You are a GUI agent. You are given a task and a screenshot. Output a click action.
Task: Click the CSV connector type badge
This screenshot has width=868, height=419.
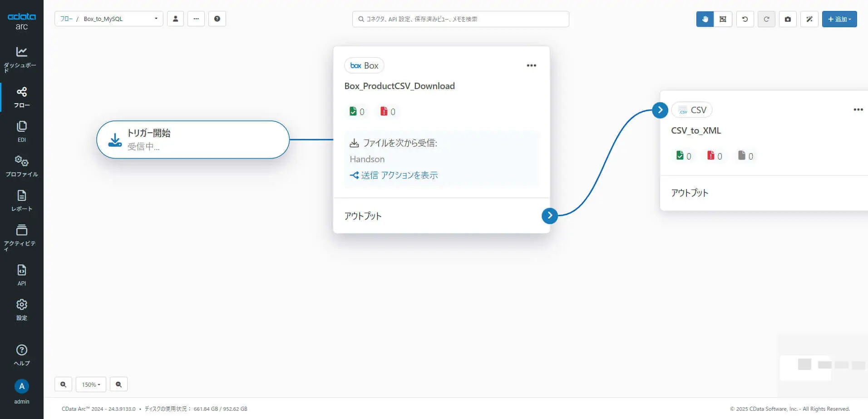692,110
